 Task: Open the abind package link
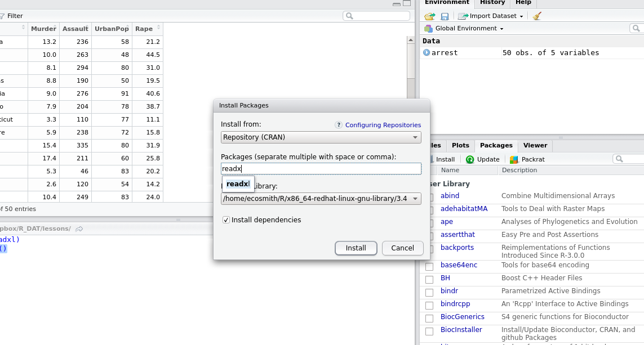(450, 196)
